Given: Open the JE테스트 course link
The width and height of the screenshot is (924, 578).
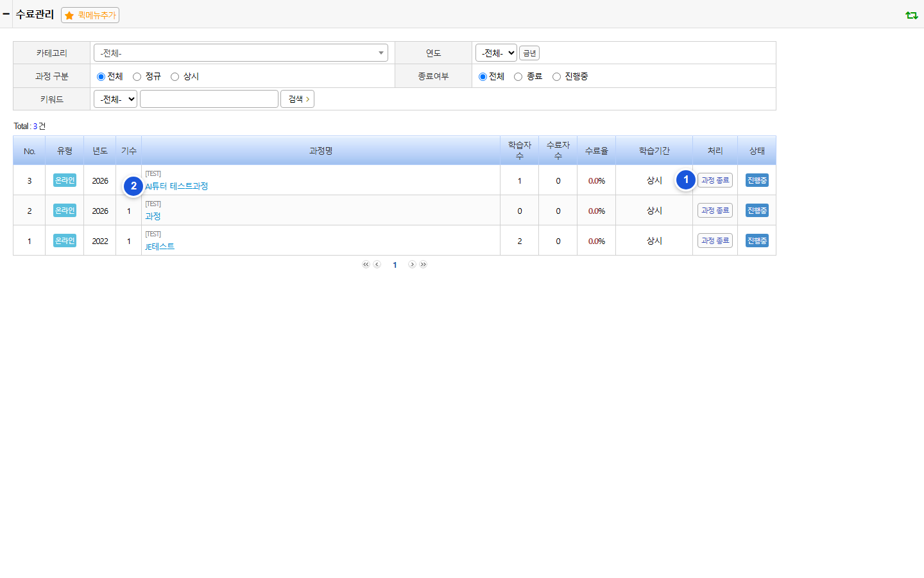Looking at the screenshot, I should click(x=160, y=247).
